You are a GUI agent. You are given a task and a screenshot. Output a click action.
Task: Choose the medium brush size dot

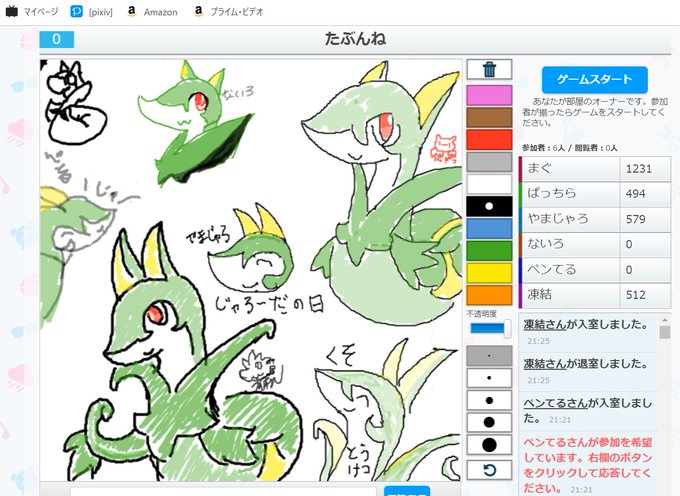click(x=489, y=400)
